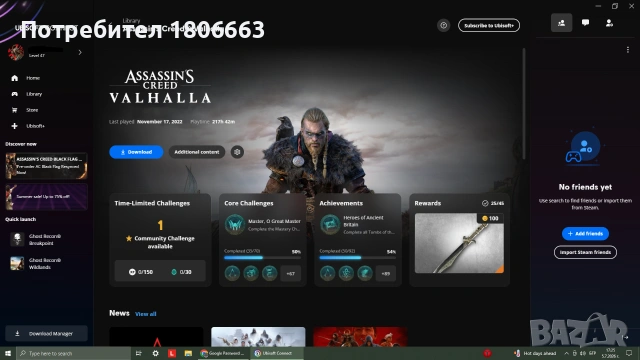Open Additional content for Valhalla

(x=197, y=152)
